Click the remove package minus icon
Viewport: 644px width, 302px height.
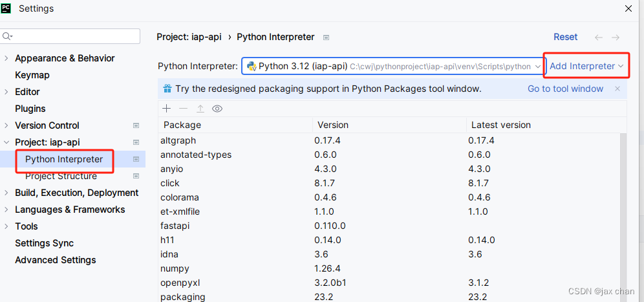184,109
